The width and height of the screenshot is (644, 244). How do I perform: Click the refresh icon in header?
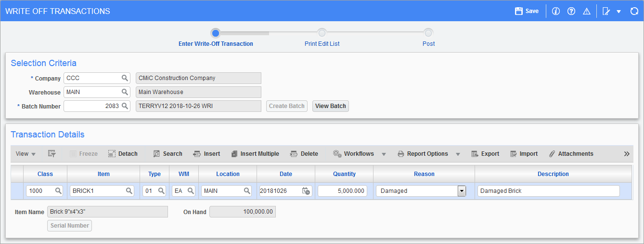(x=634, y=11)
